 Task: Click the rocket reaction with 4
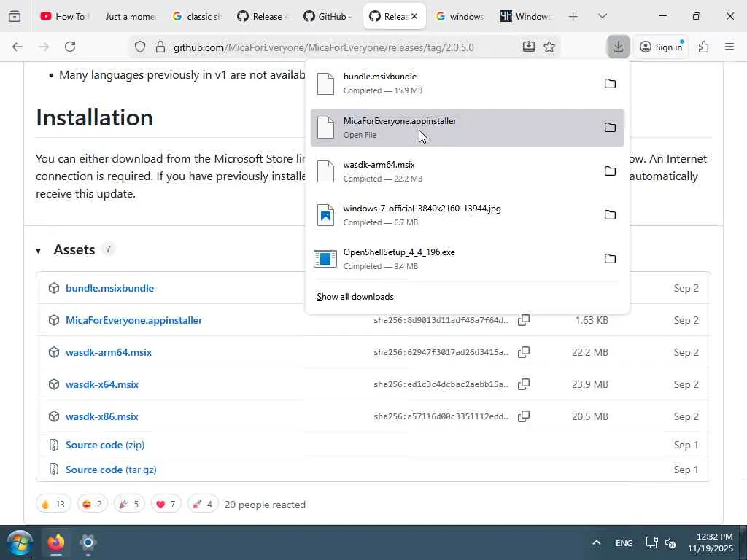[203, 504]
